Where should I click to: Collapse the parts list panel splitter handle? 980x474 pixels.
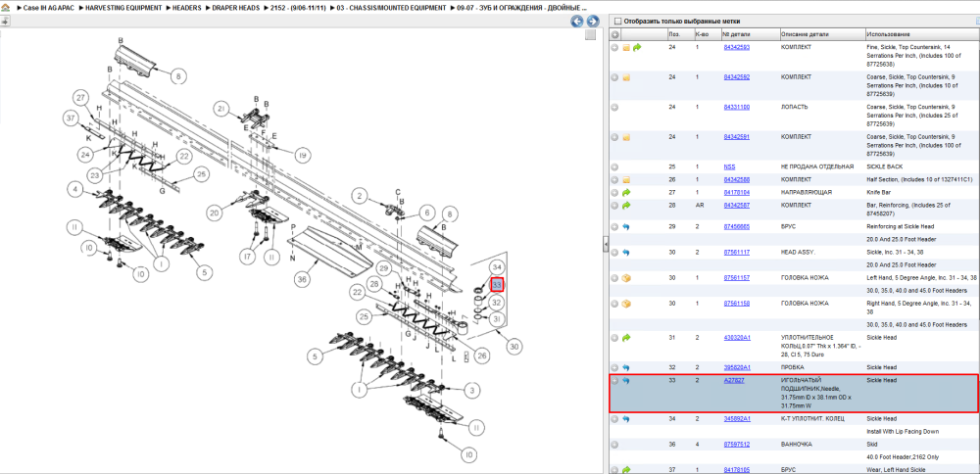coord(605,245)
